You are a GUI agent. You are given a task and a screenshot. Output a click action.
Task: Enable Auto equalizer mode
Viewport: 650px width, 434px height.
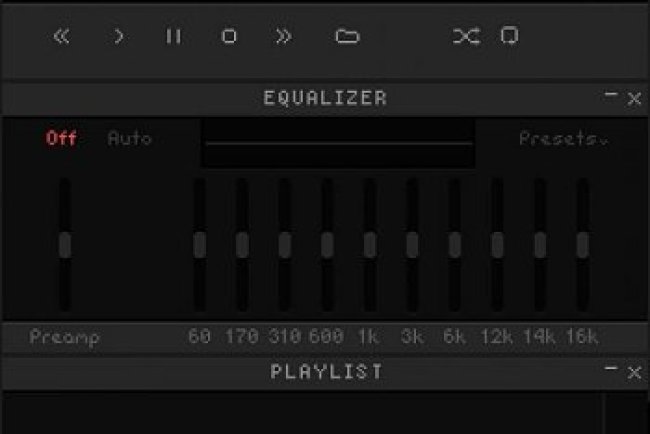(129, 139)
